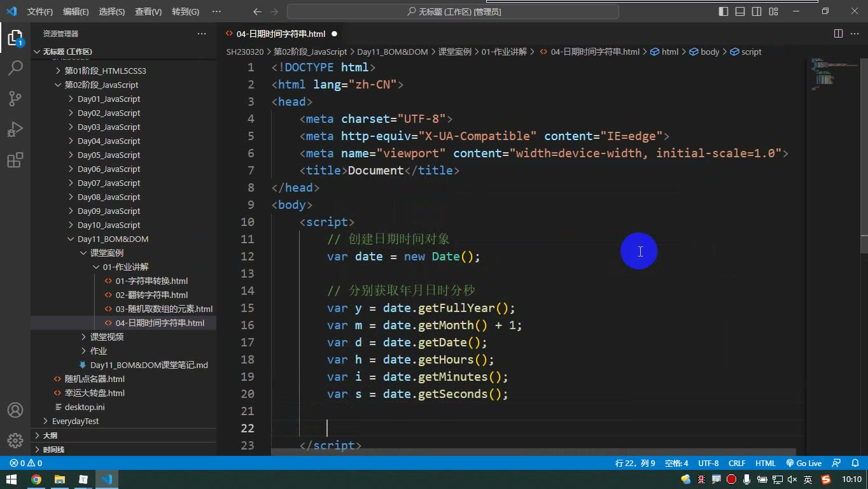868x489 pixels.
Task: Open the Explorer panel's ellipsis menu
Action: click(202, 34)
